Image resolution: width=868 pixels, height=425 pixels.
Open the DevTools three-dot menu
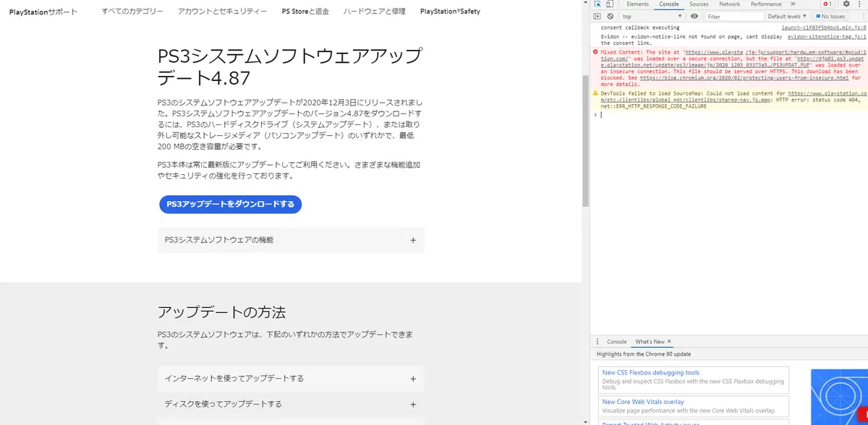(859, 4)
